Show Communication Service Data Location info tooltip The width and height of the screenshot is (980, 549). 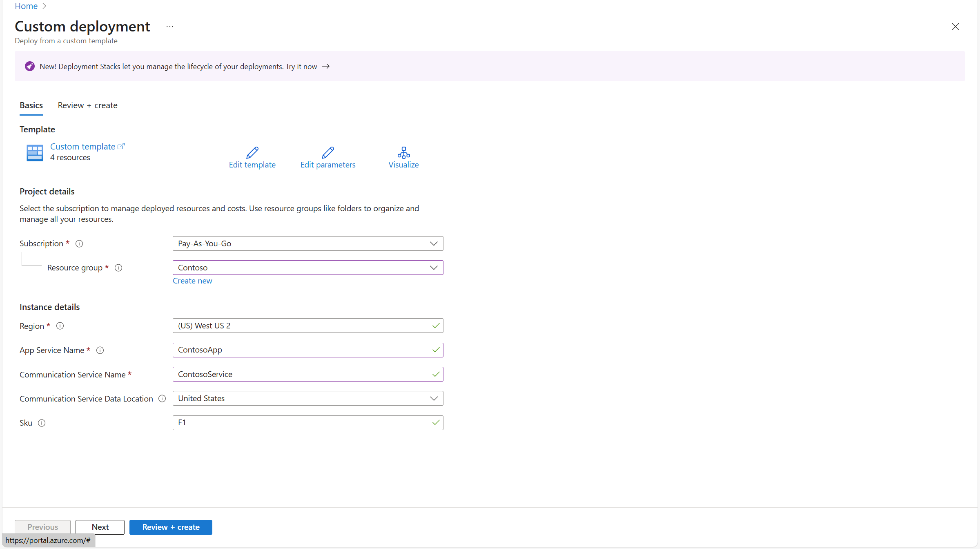[162, 399]
